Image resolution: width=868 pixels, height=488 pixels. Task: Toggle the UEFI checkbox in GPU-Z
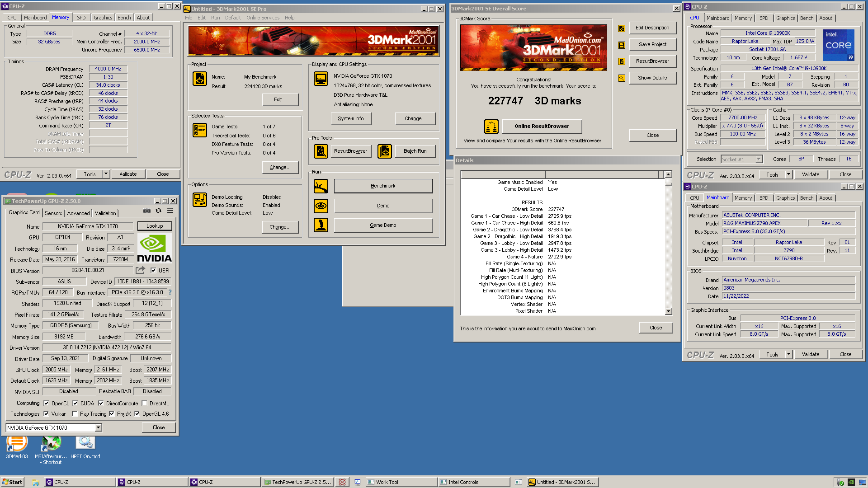click(153, 270)
